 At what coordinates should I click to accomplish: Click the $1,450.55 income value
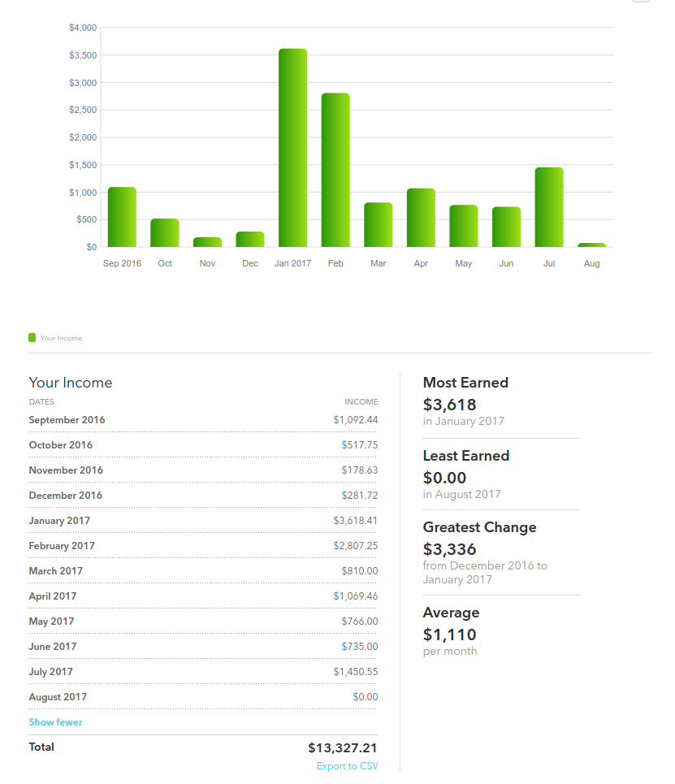coord(356,672)
